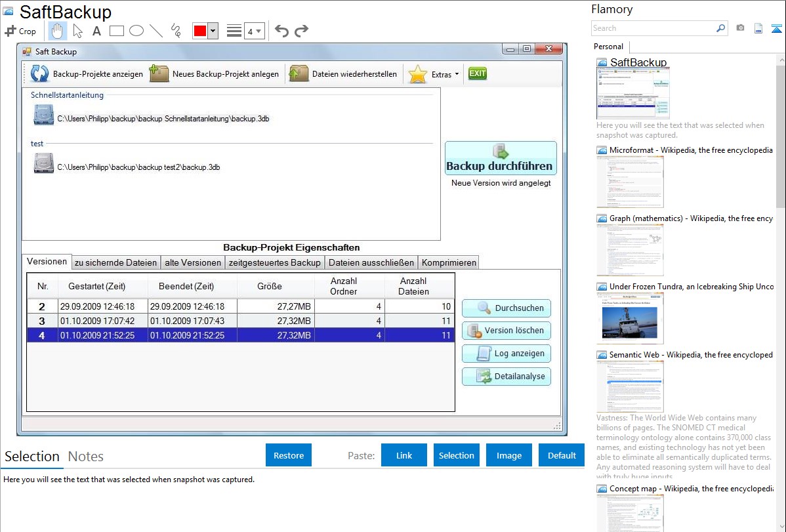The image size is (786, 532).
Task: Click the Concept map - Wikipedia snapshot title
Action: pos(692,488)
